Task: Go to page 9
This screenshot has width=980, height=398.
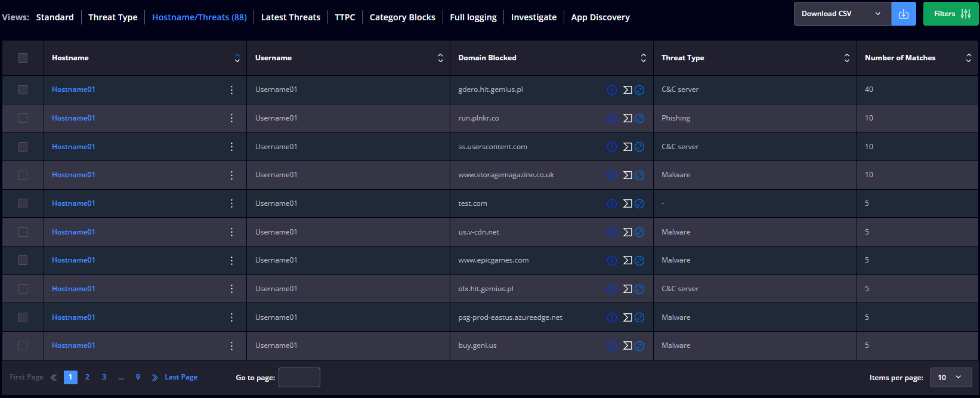Action: pyautogui.click(x=138, y=377)
